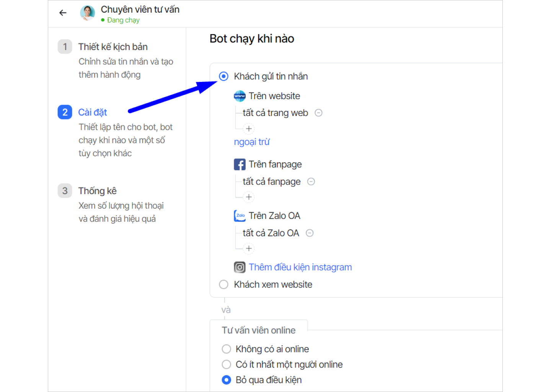Screen dimensions: 551x392
Task: Remove the 'tất cả trang web' condition
Action: click(318, 113)
